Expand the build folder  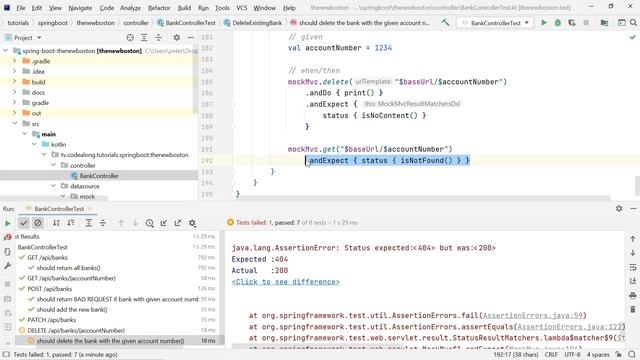[14, 82]
